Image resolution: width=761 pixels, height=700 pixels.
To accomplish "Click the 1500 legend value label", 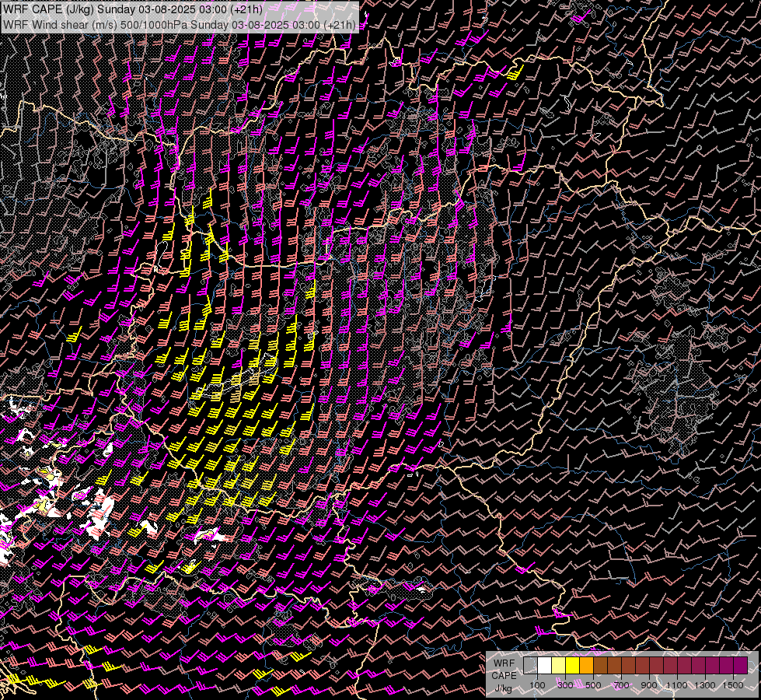I will [x=733, y=685].
